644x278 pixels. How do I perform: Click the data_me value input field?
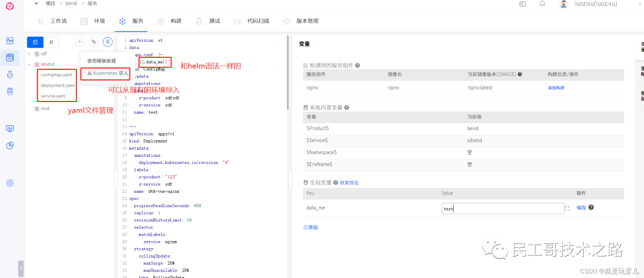click(501, 208)
